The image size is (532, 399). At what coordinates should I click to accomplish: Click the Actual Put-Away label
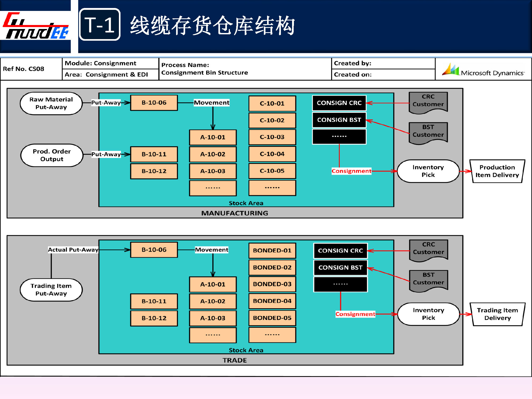click(73, 250)
